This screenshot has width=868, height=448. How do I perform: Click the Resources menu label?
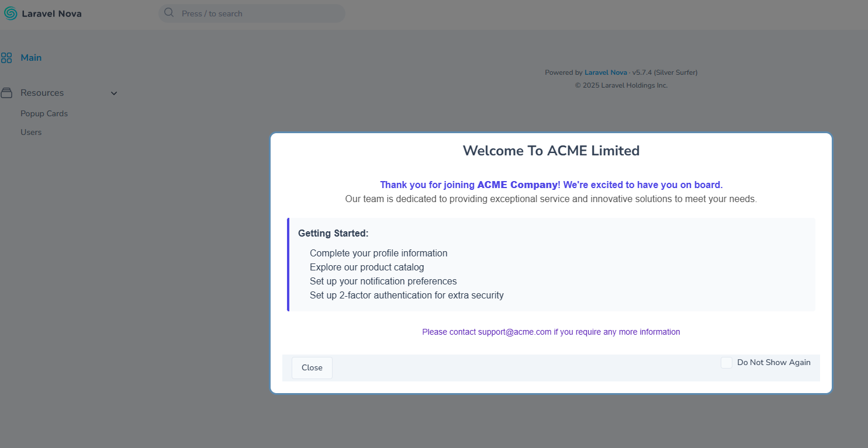[42, 93]
